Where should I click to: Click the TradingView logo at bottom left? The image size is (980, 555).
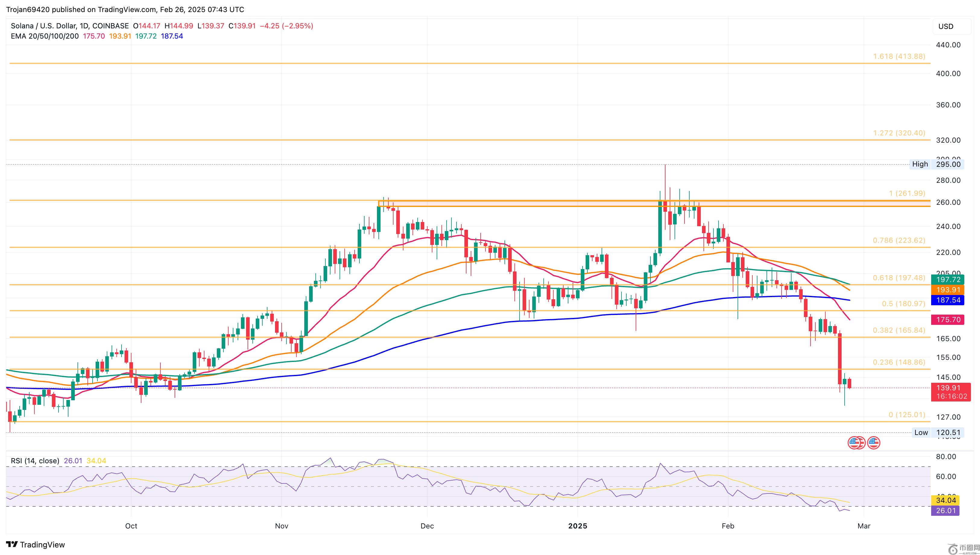click(x=36, y=544)
